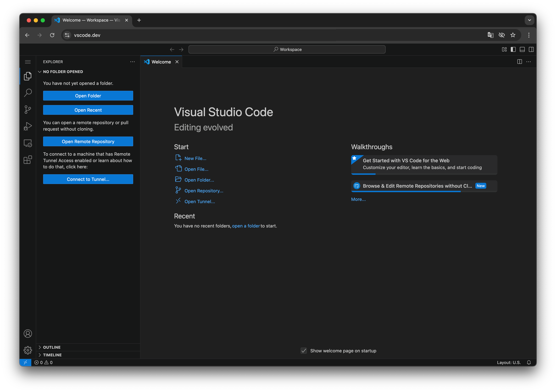This screenshot has height=392, width=556.
Task: Open the Explorer view in activity bar
Action: [28, 76]
